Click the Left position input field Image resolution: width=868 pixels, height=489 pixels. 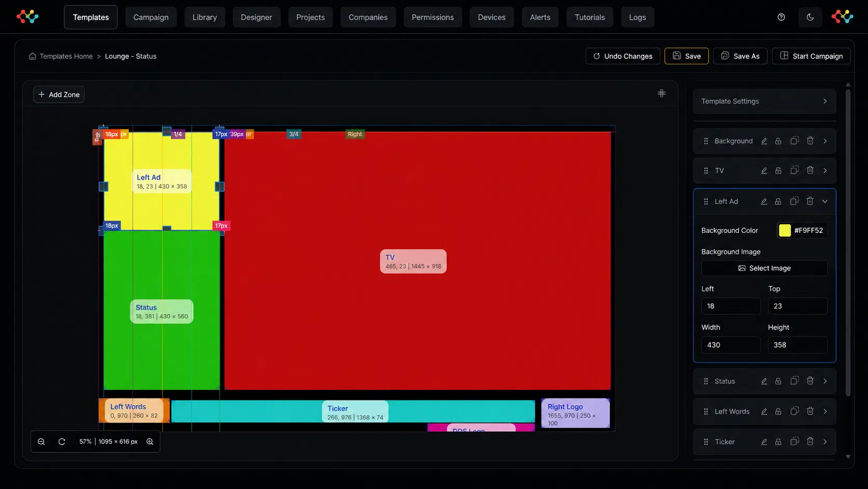[731, 306]
